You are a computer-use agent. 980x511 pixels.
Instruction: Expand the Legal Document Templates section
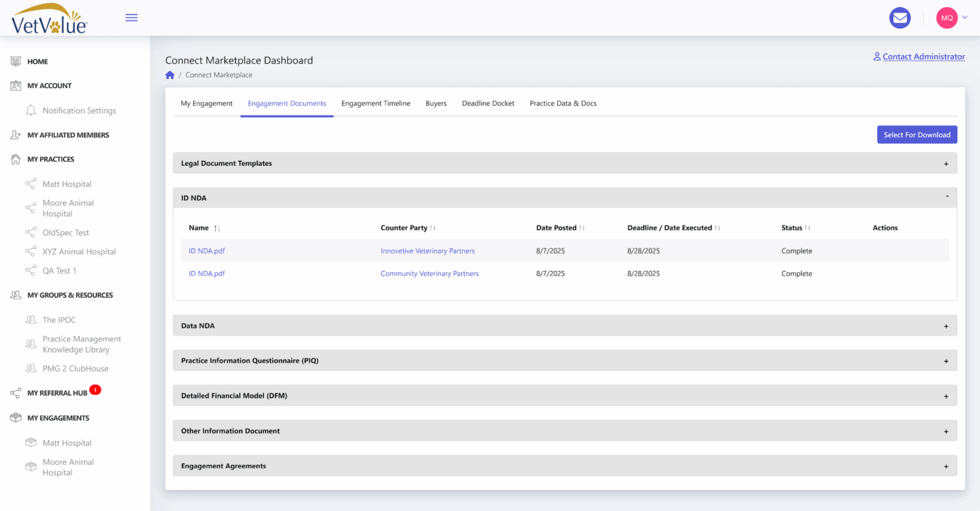(x=946, y=164)
